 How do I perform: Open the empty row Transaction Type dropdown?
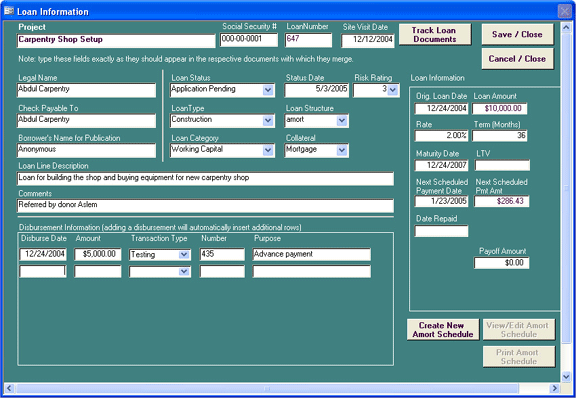(184, 272)
